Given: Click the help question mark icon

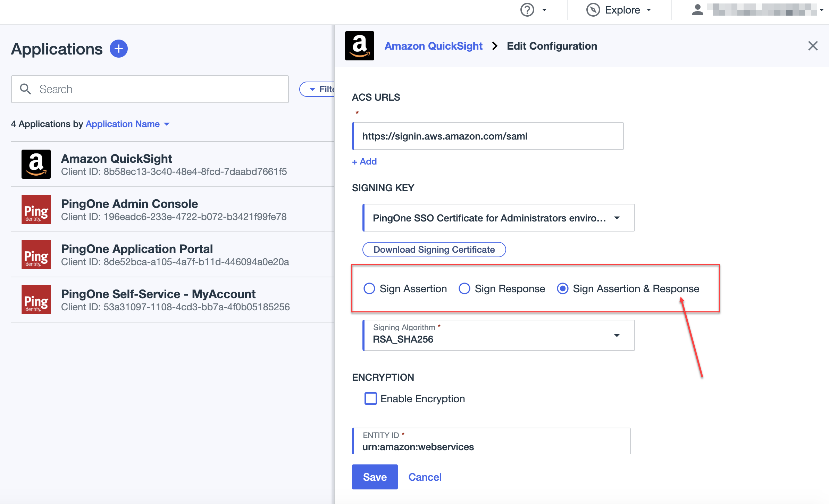Looking at the screenshot, I should point(527,10).
